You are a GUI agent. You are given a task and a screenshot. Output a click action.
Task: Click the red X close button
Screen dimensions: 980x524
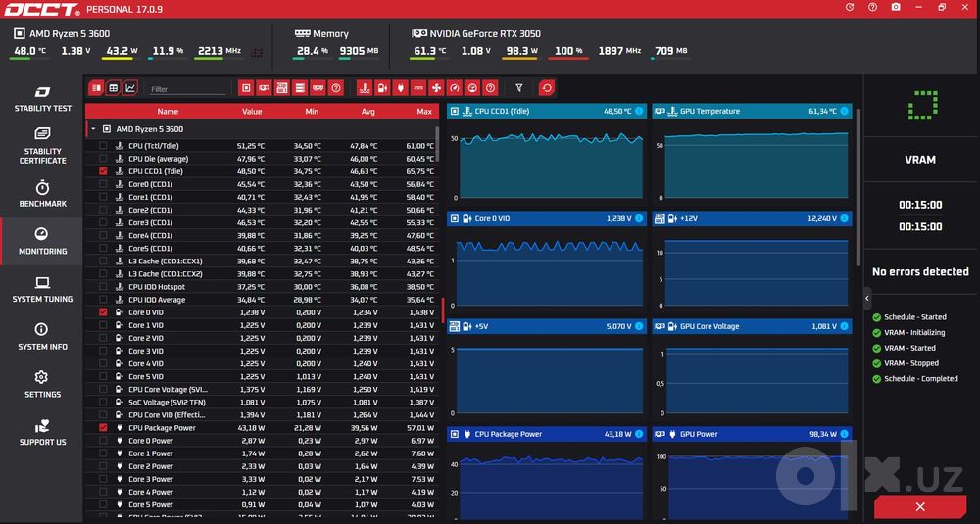tap(919, 506)
